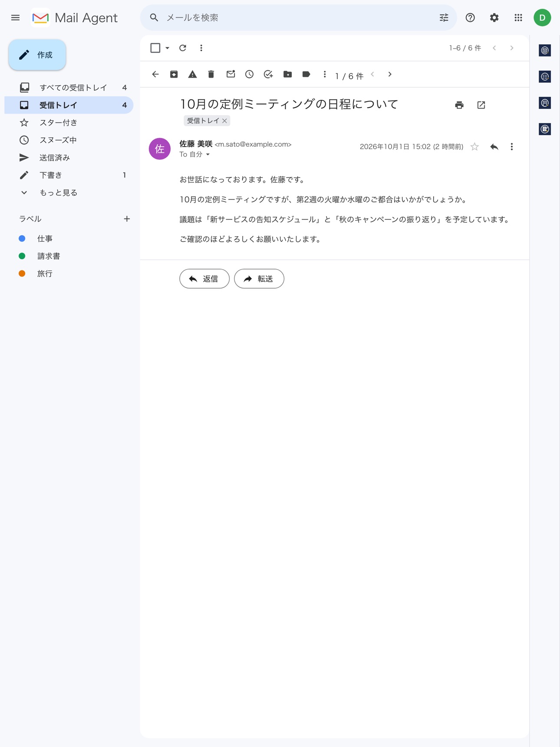
Task: Click the 作成 compose button
Action: [37, 55]
